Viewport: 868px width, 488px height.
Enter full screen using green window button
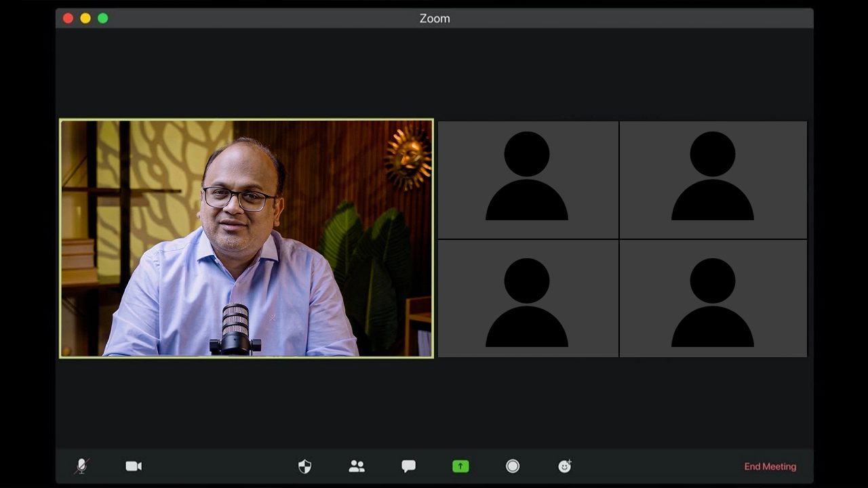tap(103, 18)
